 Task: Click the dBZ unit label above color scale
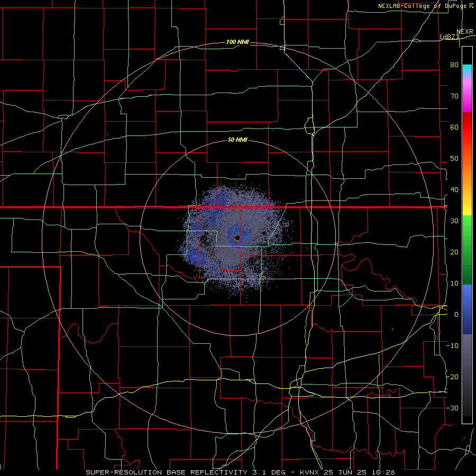coord(449,36)
